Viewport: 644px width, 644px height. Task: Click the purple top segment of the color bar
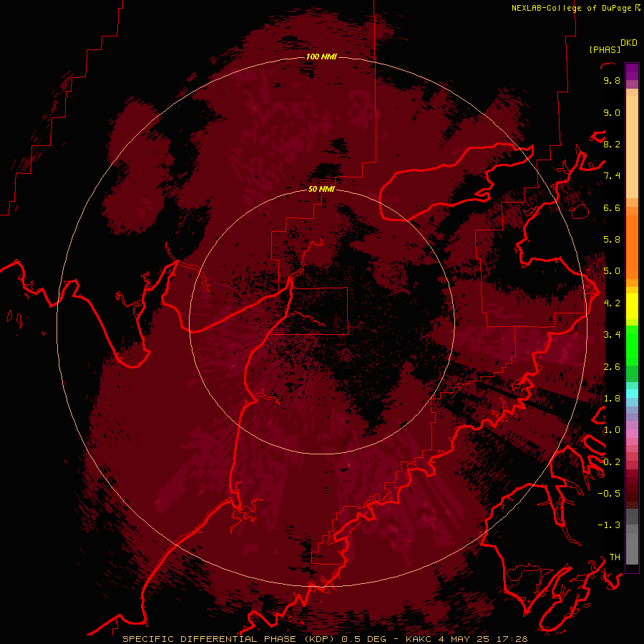click(x=632, y=72)
